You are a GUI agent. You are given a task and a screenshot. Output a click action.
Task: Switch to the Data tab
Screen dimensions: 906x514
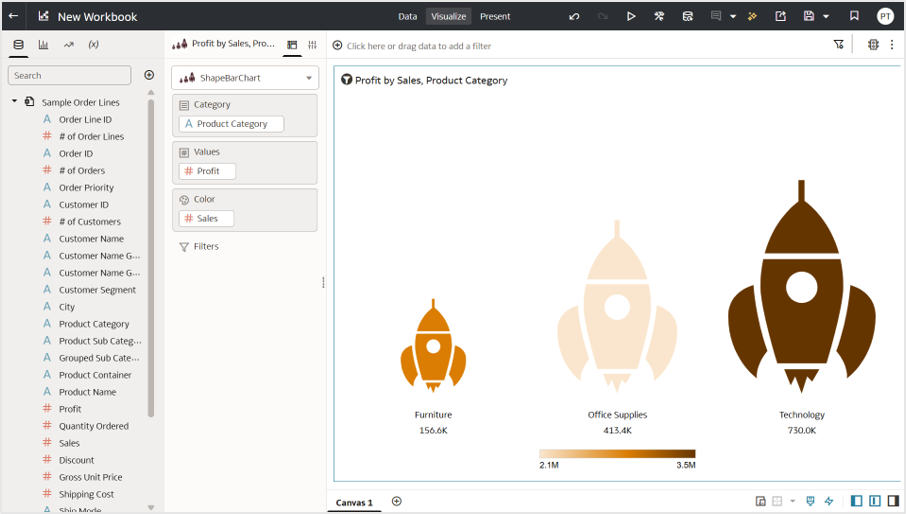coord(407,16)
